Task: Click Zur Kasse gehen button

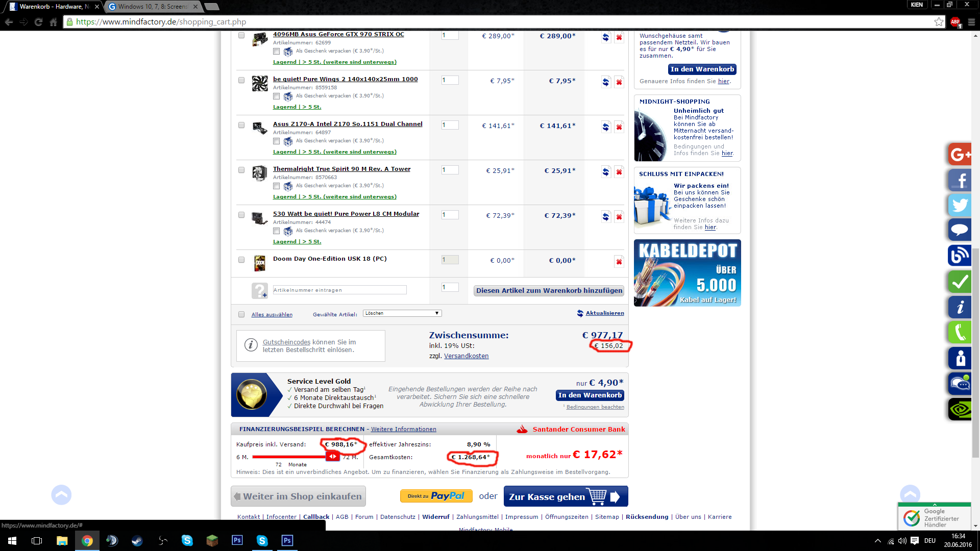Action: pyautogui.click(x=566, y=496)
